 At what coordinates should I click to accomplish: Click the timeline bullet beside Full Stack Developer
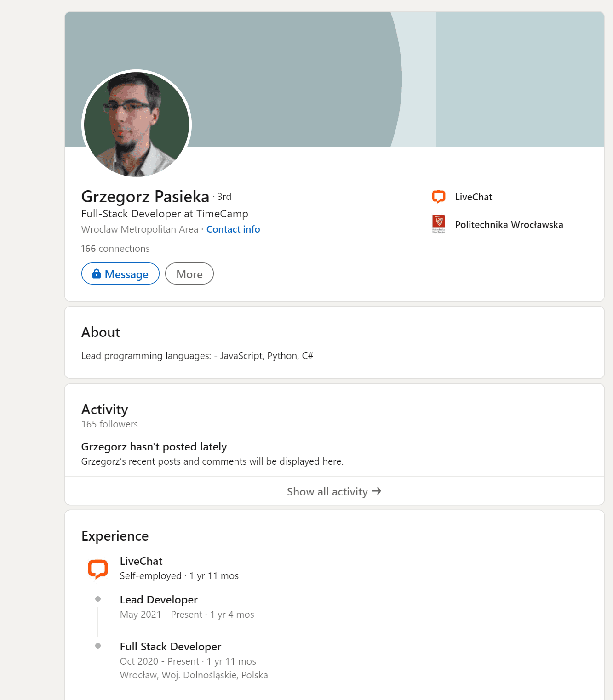tap(98, 646)
